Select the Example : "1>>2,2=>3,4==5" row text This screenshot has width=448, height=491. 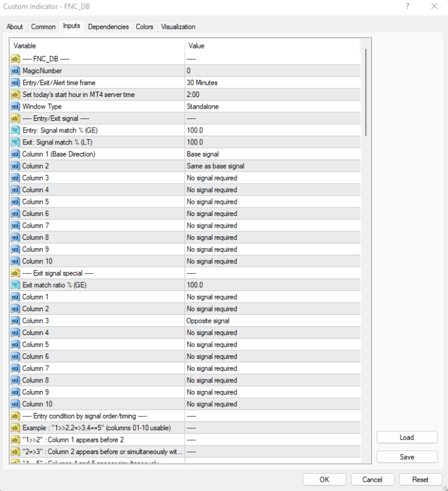(x=97, y=428)
